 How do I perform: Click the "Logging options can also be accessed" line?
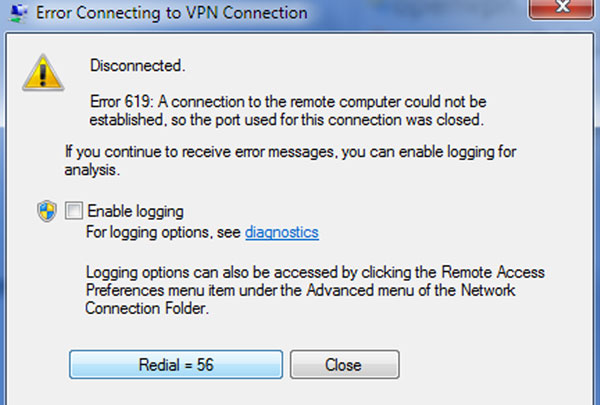tap(315, 272)
